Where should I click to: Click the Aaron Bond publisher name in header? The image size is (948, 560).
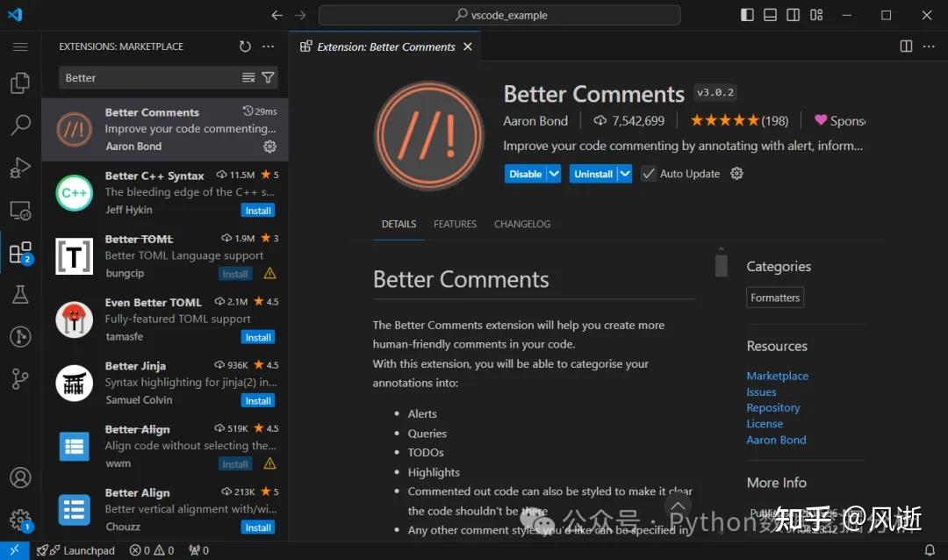(x=535, y=121)
